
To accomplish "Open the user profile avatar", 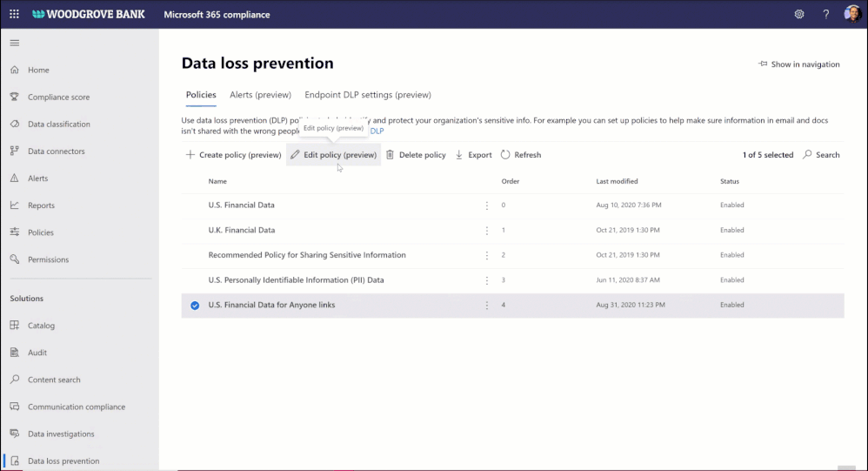I will coord(852,14).
